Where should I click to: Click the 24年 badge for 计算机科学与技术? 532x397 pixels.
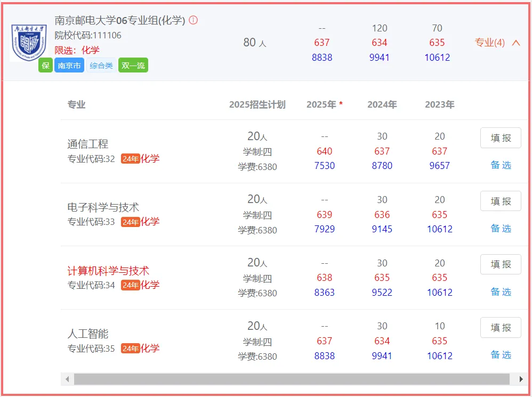point(130,285)
